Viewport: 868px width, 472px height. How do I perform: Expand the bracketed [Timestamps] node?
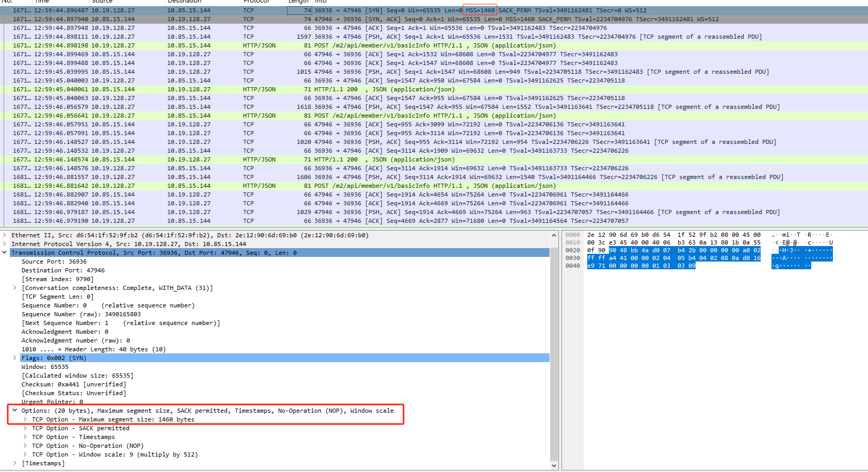pyautogui.click(x=15, y=463)
